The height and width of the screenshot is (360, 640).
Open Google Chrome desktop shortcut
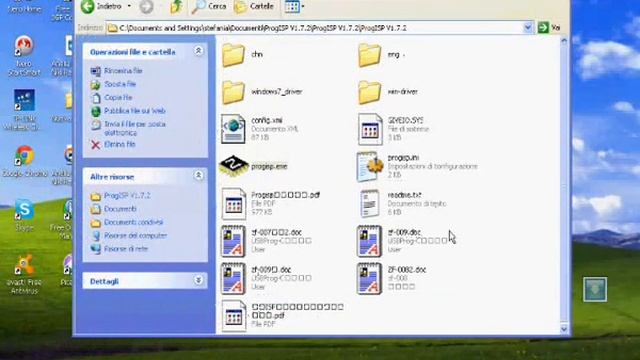[24, 161]
